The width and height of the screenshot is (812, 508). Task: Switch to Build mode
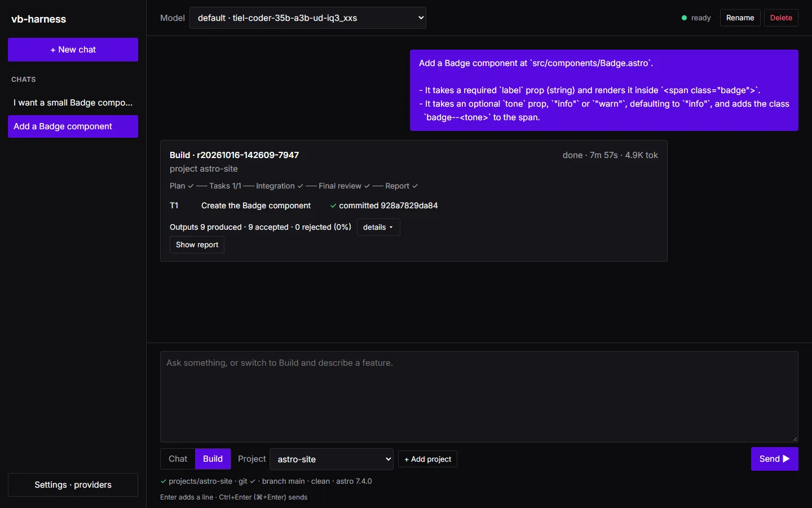213,459
